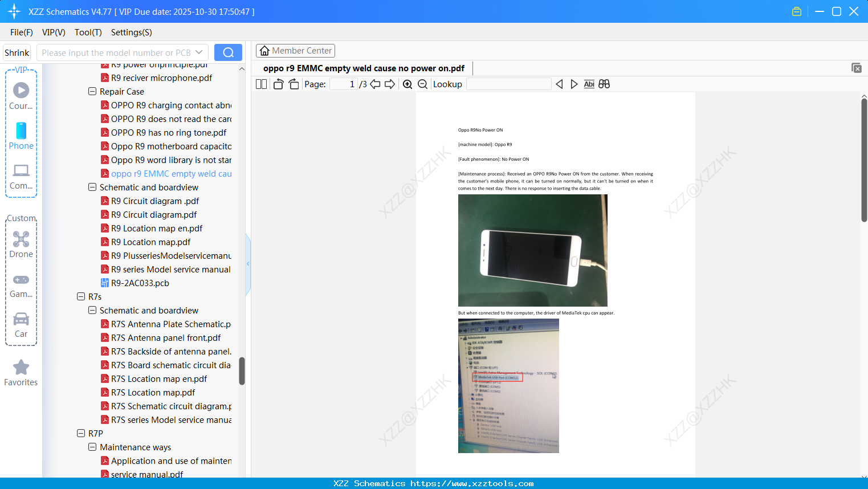Open Oppo R9 motherboard capacitor file

171,146
